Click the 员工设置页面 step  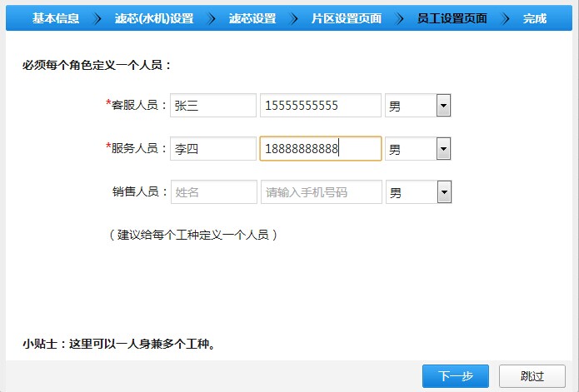pos(452,18)
